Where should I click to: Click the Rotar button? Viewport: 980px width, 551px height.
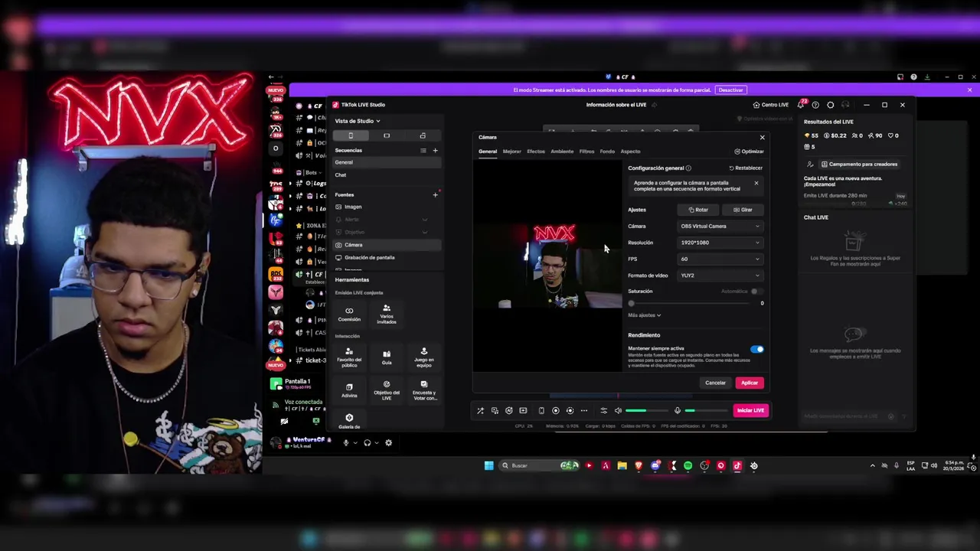click(x=698, y=210)
